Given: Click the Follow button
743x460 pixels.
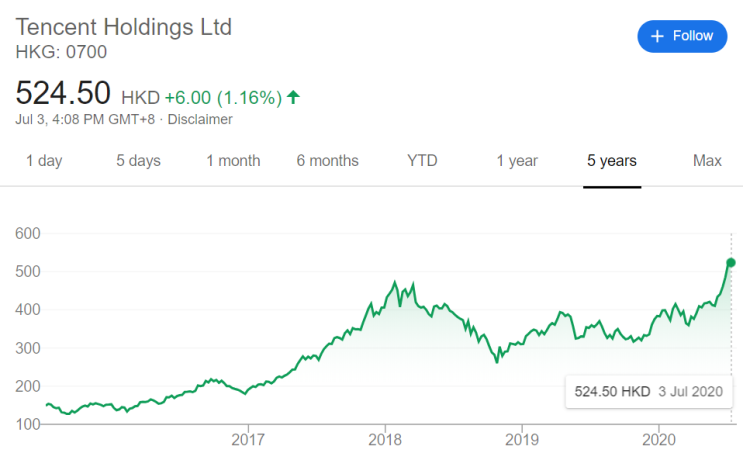Looking at the screenshot, I should 681,36.
